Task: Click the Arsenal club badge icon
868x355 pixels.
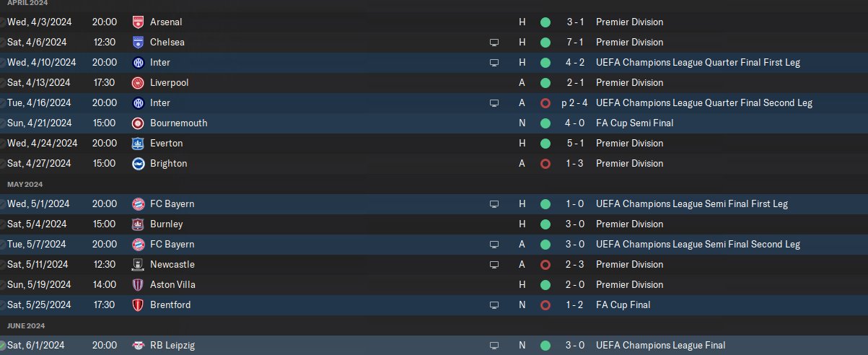Action: [x=139, y=22]
